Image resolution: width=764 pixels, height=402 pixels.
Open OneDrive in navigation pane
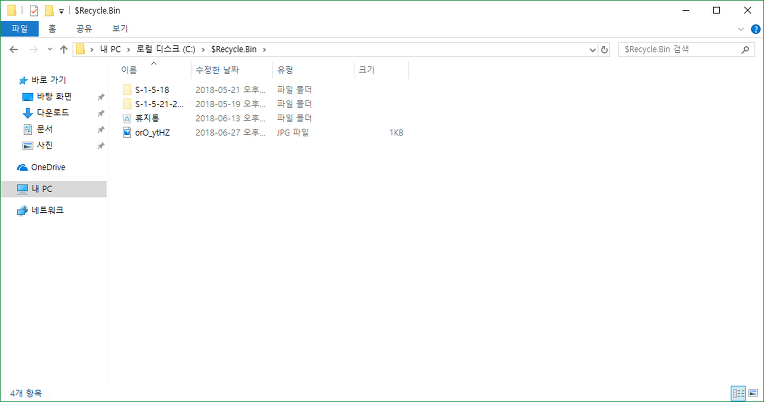tap(48, 167)
